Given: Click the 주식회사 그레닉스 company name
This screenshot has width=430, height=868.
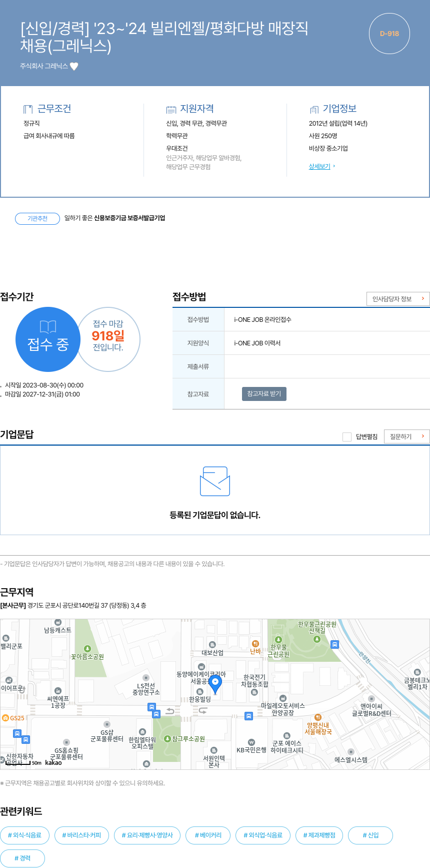Looking at the screenshot, I should (x=44, y=66).
